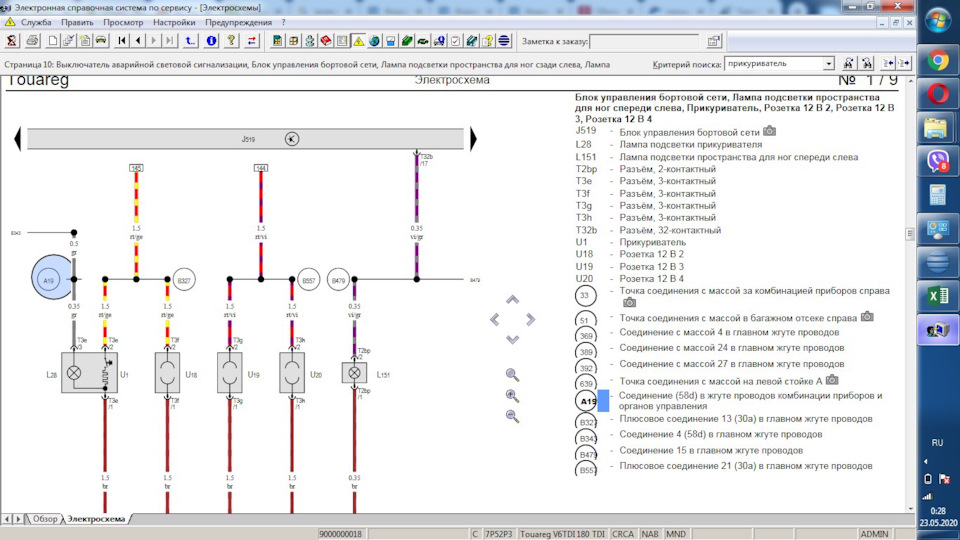Click the striped blue globe icon
Screen dimensions: 960x540
pyautogui.click(x=504, y=41)
